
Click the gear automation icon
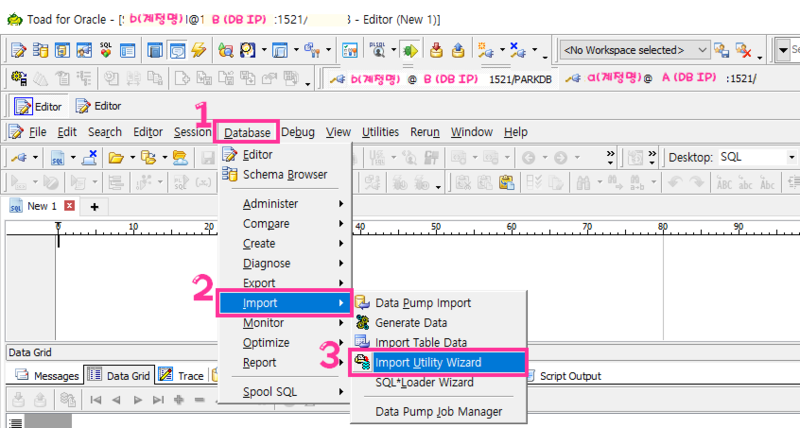[19, 78]
